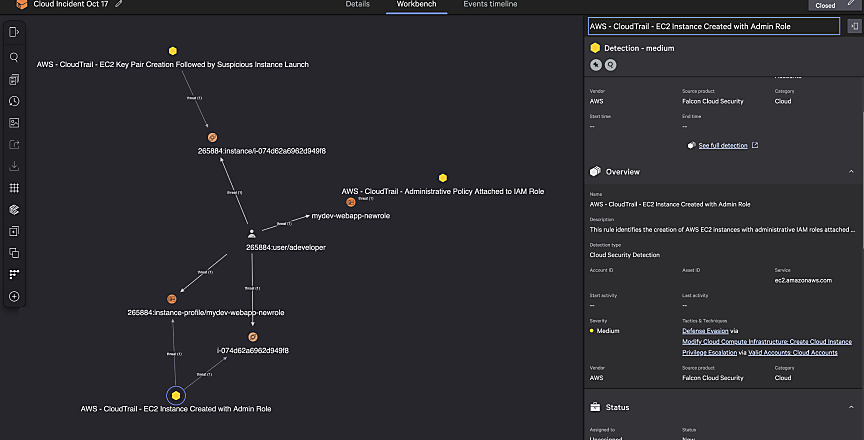Collapse the left toolbar panel icon
Image resolution: width=864 pixels, height=440 pixels.
14,32
